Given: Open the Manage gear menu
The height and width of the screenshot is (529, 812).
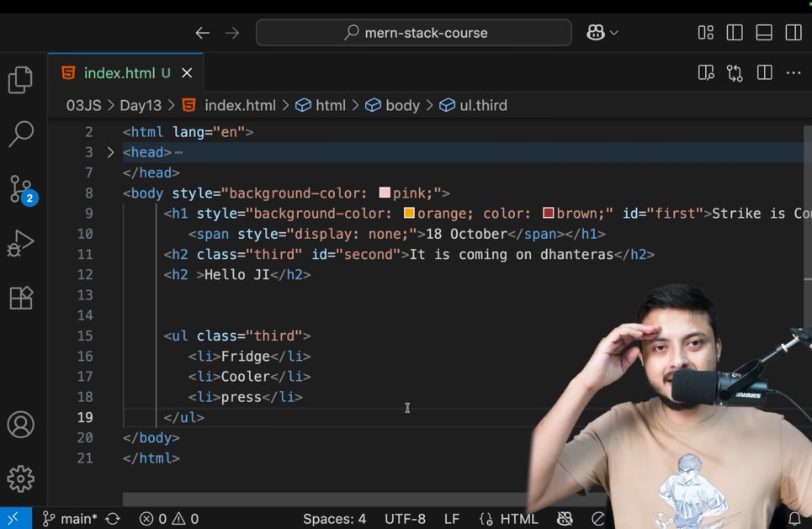Looking at the screenshot, I should (21, 479).
